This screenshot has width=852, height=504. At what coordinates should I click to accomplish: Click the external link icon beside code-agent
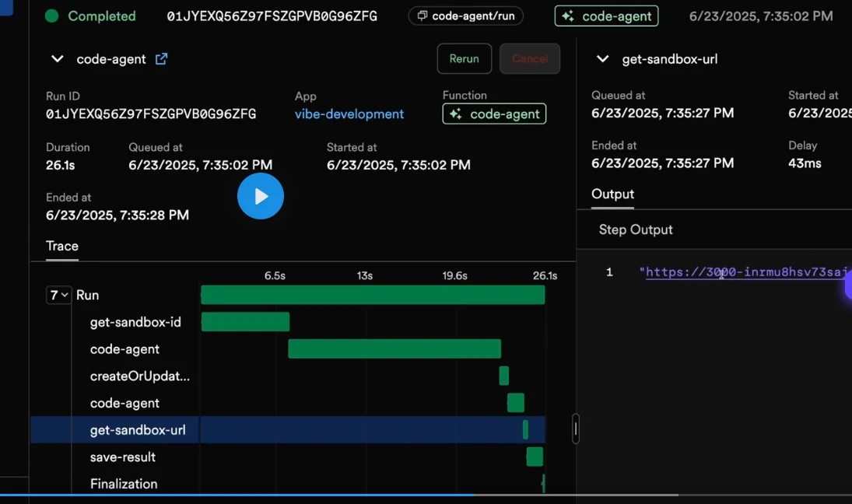coord(161,59)
